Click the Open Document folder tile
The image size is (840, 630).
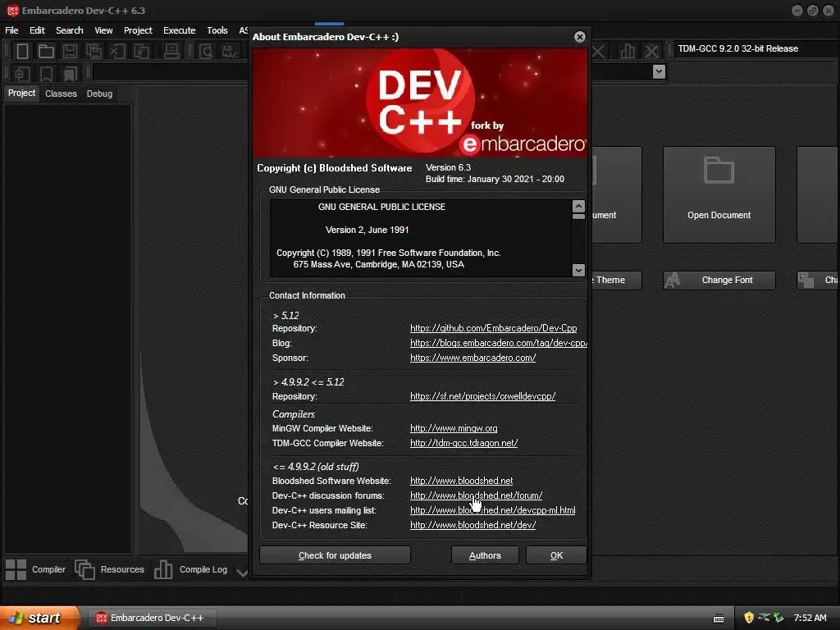click(x=719, y=194)
